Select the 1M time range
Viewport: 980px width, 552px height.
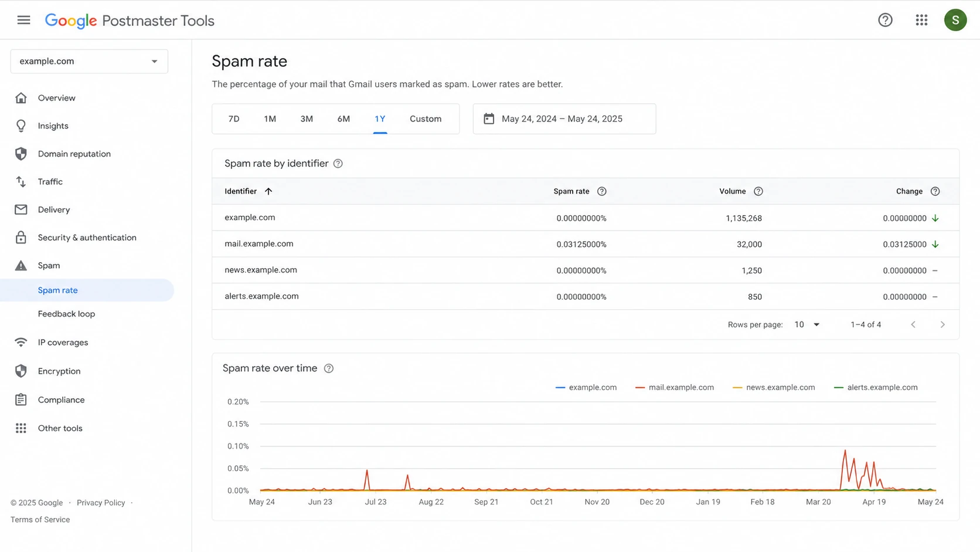(x=270, y=119)
